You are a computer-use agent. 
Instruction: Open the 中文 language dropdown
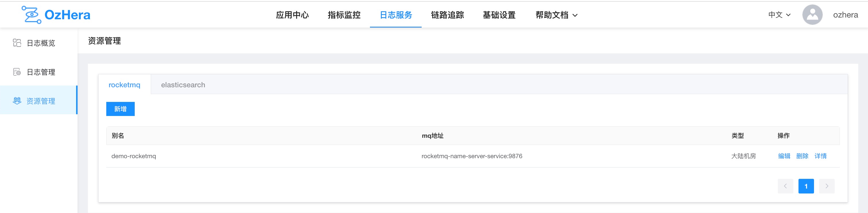(779, 15)
